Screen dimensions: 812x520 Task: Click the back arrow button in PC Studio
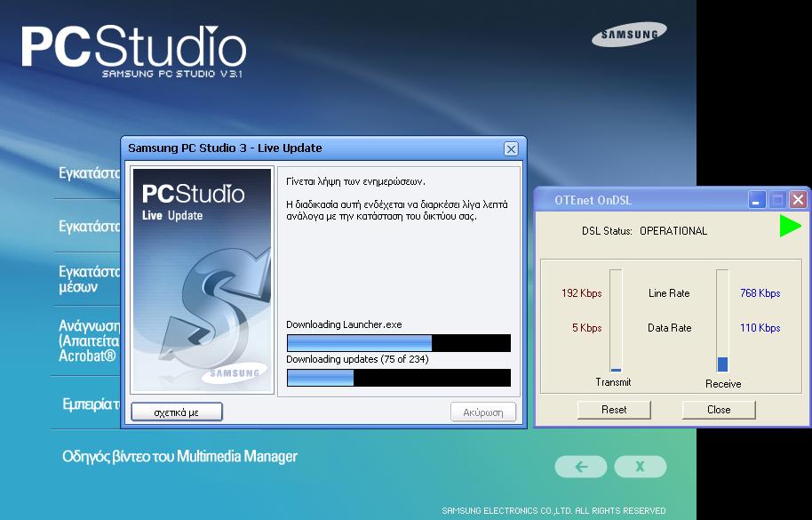click(x=580, y=467)
